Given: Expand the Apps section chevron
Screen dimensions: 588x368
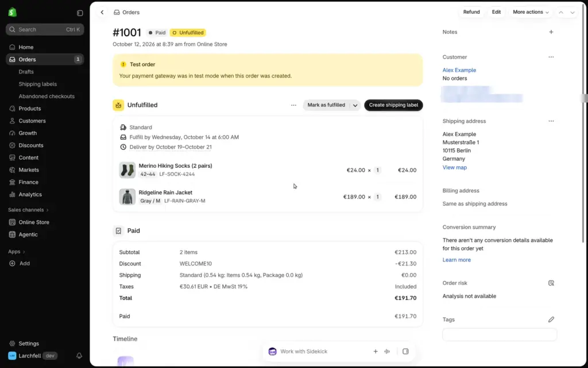Looking at the screenshot, I should (24, 252).
